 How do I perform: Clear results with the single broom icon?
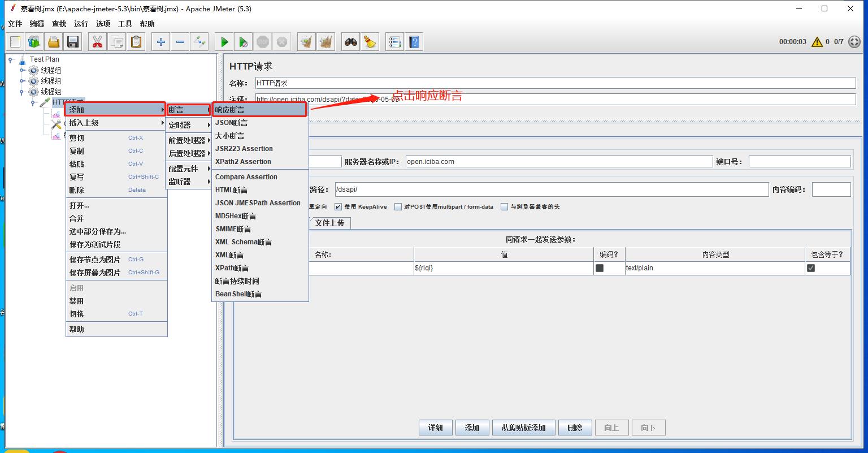306,42
